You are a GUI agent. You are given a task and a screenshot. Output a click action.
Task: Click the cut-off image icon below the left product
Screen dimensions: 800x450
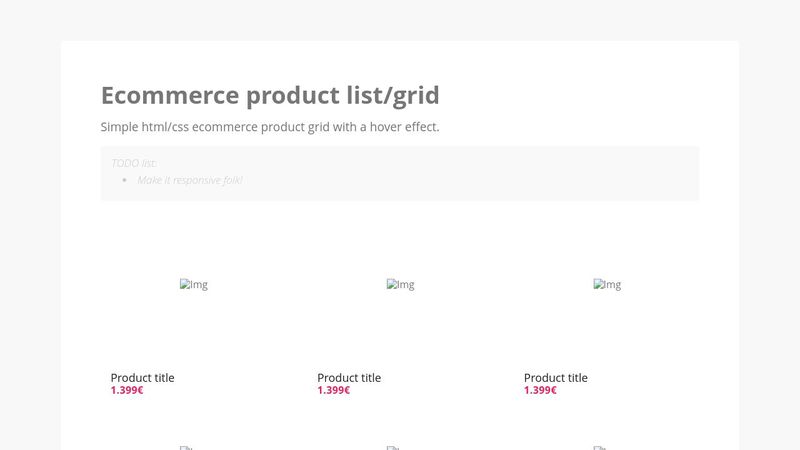click(184, 448)
